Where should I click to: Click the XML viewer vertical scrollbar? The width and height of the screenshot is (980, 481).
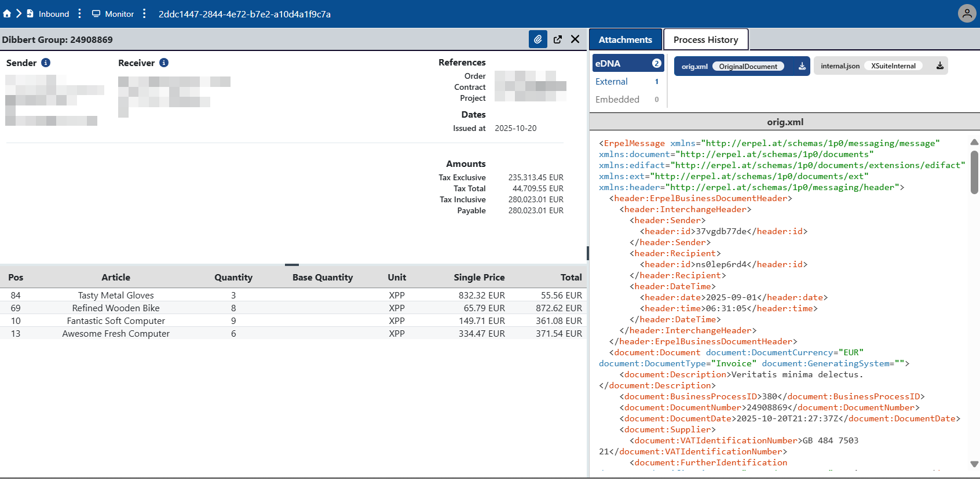coord(974,173)
